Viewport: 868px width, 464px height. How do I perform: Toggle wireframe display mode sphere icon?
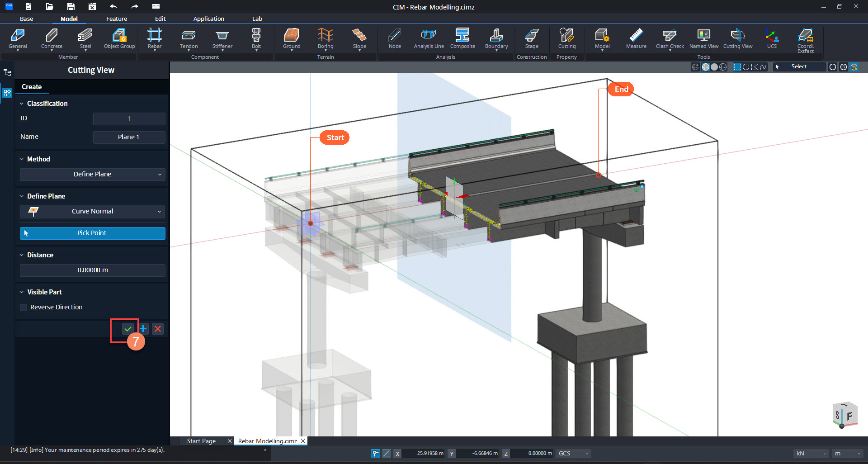pos(723,67)
